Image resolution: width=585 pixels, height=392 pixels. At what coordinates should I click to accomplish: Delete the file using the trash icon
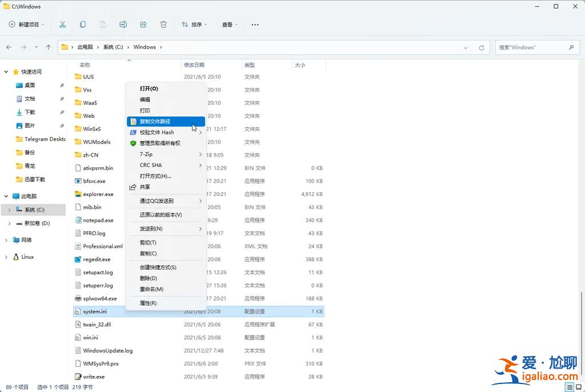(164, 25)
